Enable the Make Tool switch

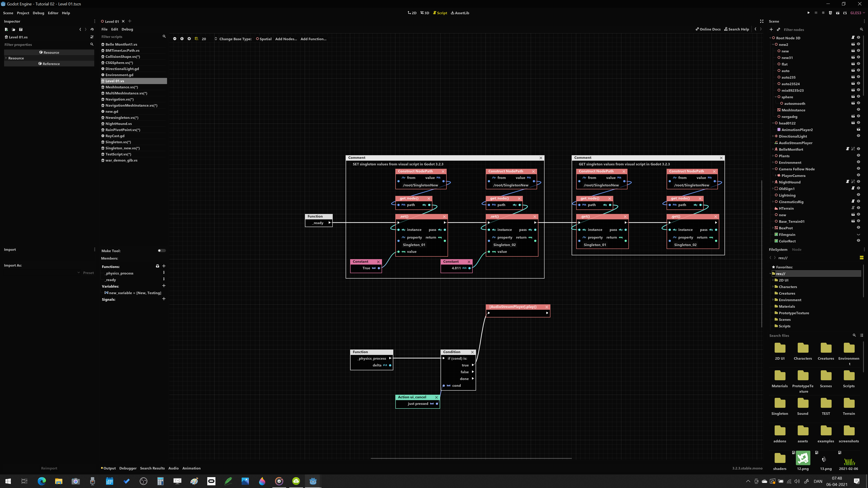(x=161, y=251)
